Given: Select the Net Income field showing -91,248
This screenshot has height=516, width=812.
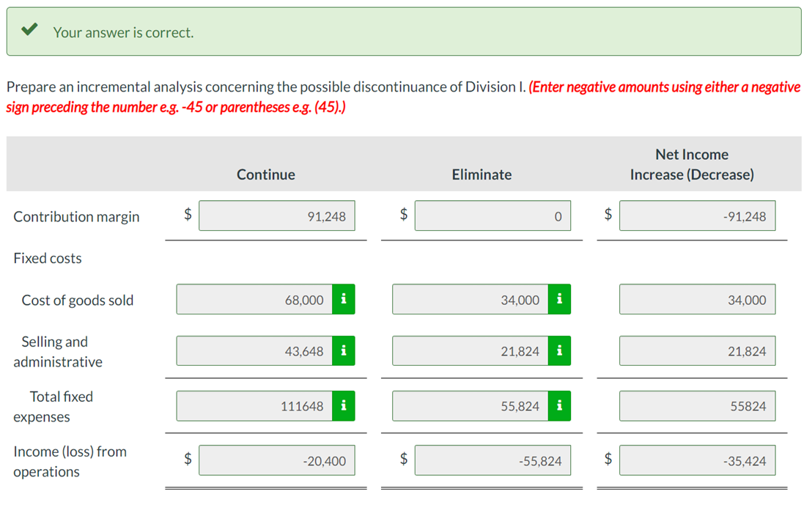Looking at the screenshot, I should pyautogui.click(x=697, y=215).
